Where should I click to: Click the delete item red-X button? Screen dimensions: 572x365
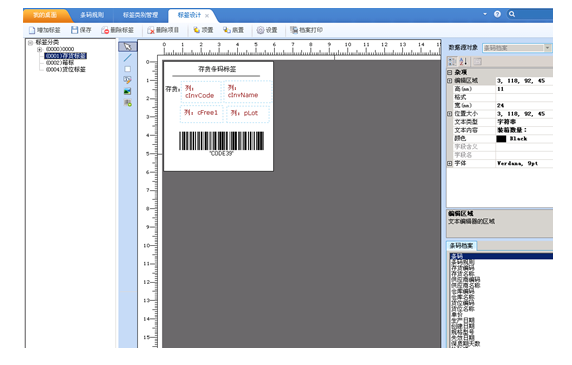[163, 30]
